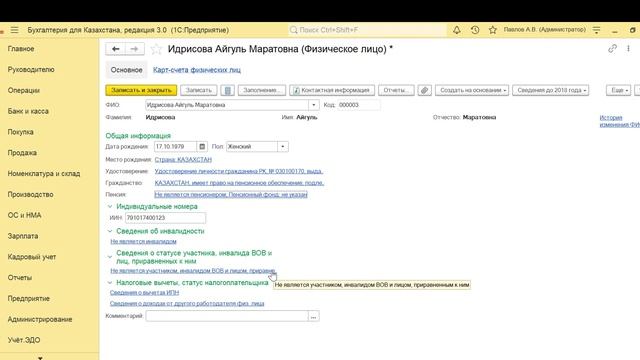
Task: Click Записать и закрыть button
Action: (141, 90)
